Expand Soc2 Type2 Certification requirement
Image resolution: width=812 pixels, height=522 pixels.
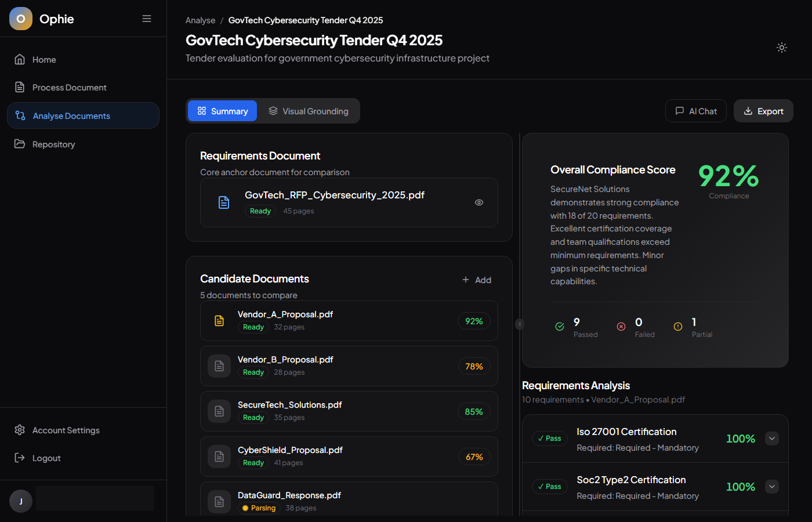tap(771, 487)
